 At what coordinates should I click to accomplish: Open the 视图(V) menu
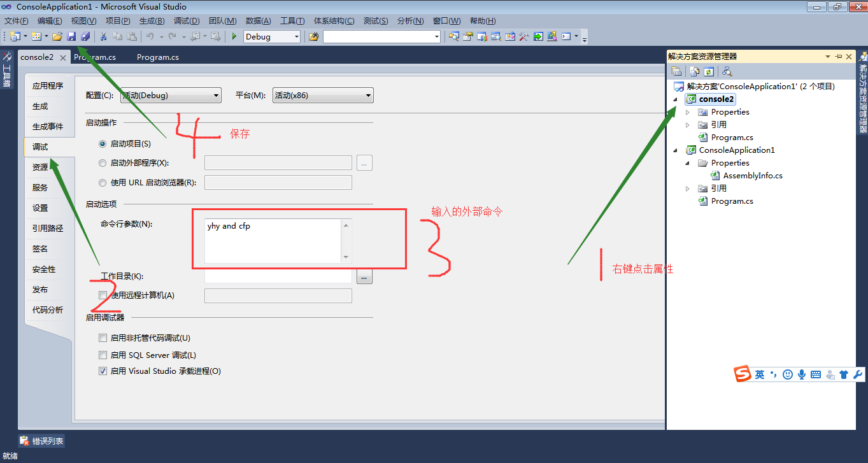(84, 21)
